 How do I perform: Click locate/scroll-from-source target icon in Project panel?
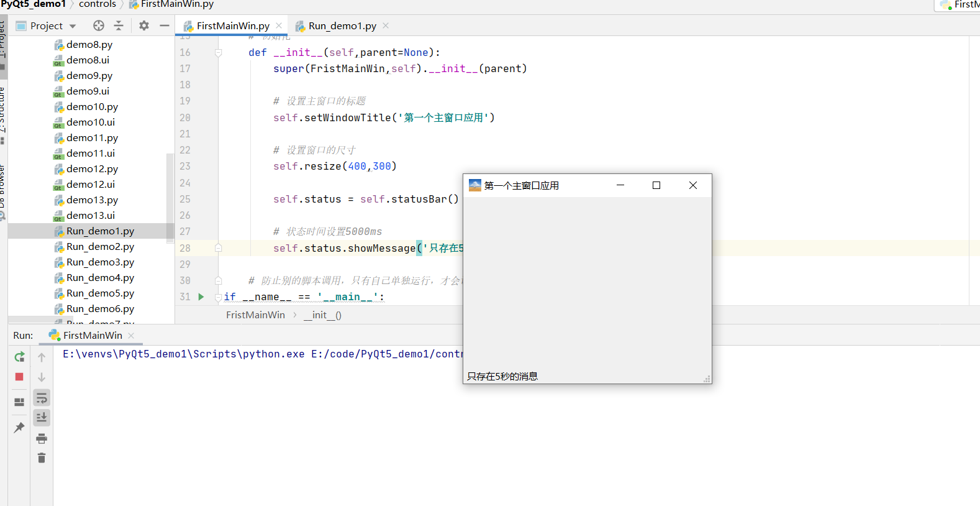point(99,25)
